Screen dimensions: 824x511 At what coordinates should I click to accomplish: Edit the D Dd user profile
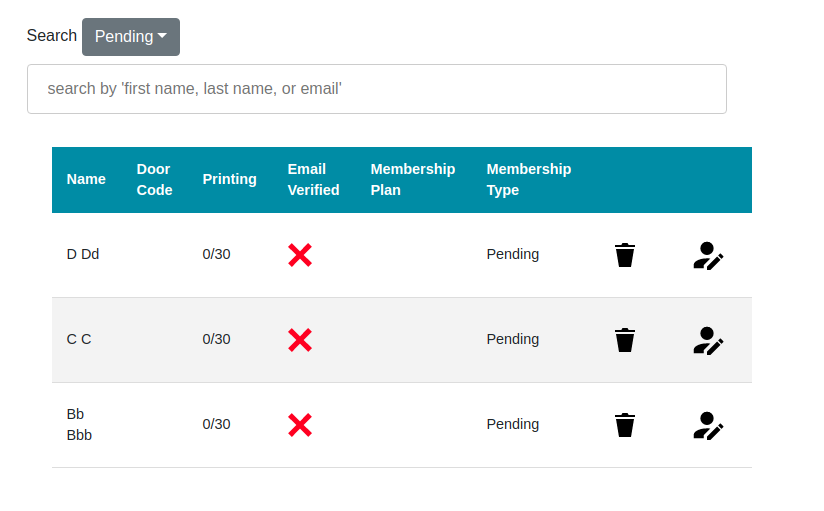tap(708, 255)
